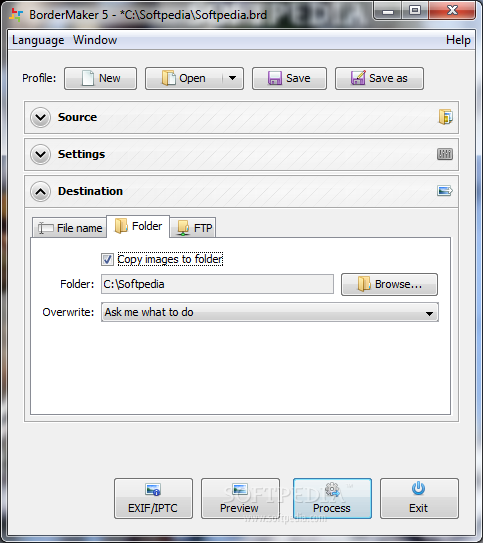Open the Overwrite dropdown list
The image size is (483, 543).
click(x=270, y=312)
